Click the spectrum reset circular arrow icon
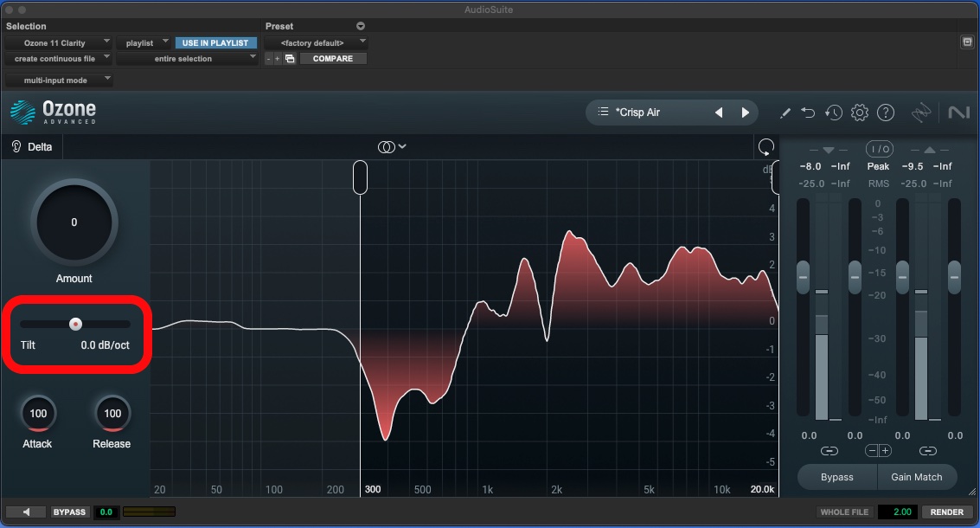The height and width of the screenshot is (528, 980). pyautogui.click(x=765, y=145)
